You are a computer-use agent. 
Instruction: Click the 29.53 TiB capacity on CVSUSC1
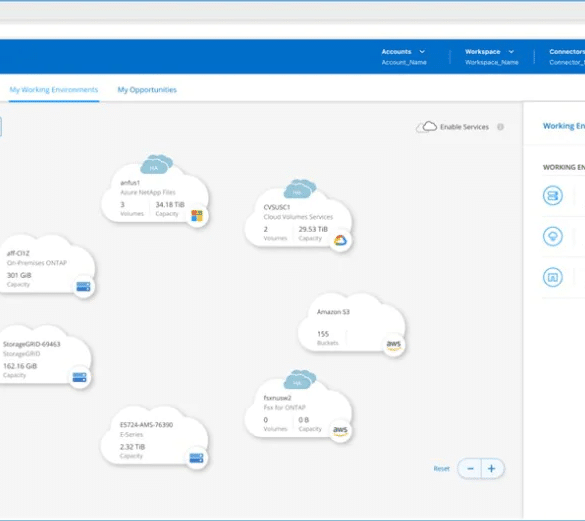click(x=313, y=229)
